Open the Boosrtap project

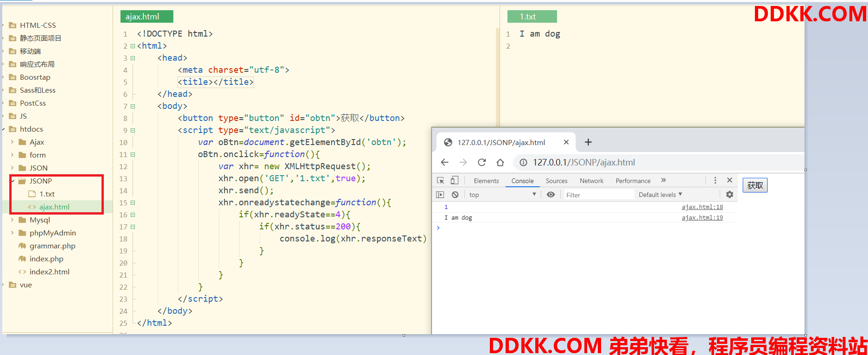pos(35,77)
